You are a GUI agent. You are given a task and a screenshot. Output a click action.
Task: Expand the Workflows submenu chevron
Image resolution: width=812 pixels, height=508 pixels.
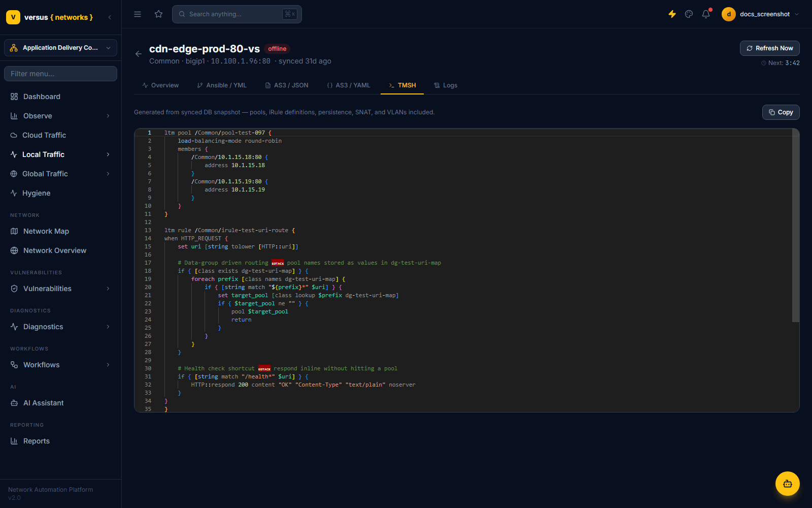[108, 365]
